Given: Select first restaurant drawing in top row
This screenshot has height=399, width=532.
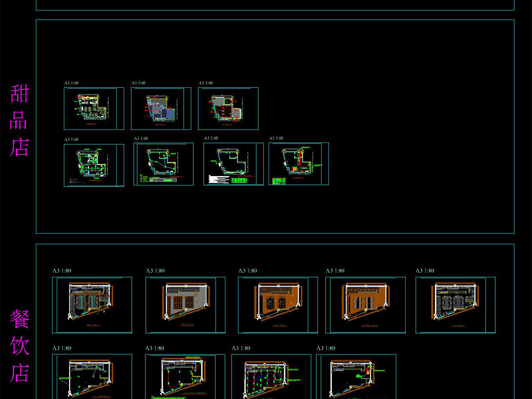Looking at the screenshot, I should coord(91,304).
